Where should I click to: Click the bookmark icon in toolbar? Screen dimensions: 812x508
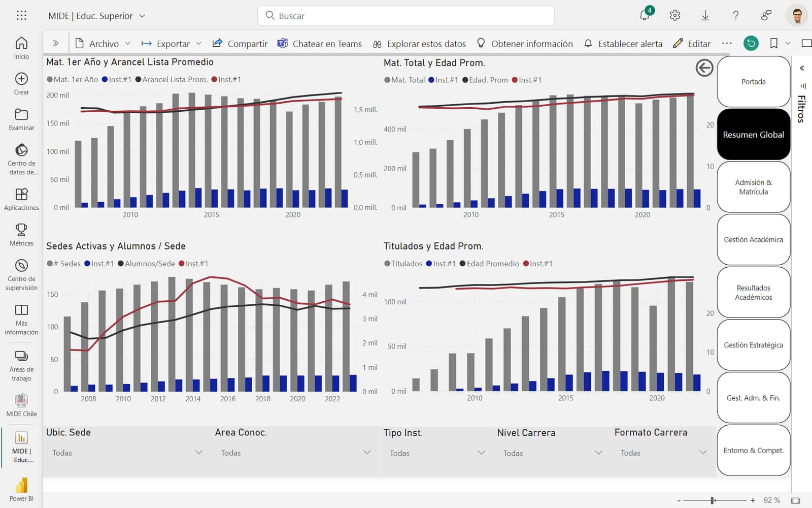773,44
